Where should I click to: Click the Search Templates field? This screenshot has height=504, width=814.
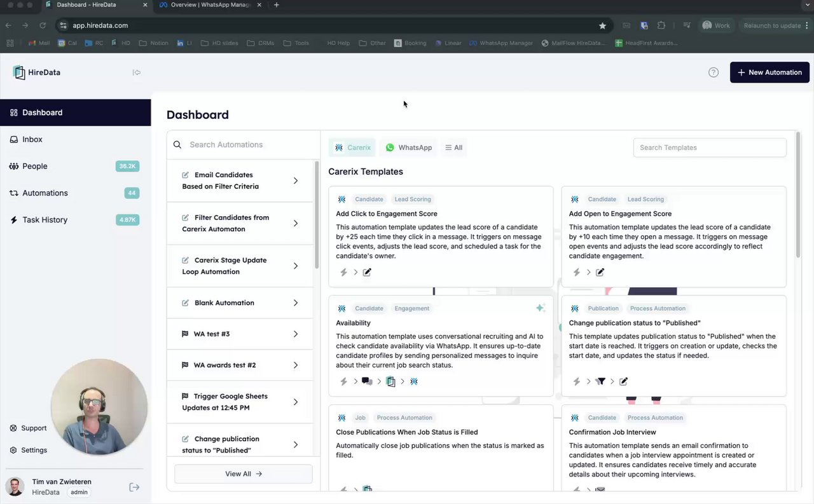coord(710,147)
